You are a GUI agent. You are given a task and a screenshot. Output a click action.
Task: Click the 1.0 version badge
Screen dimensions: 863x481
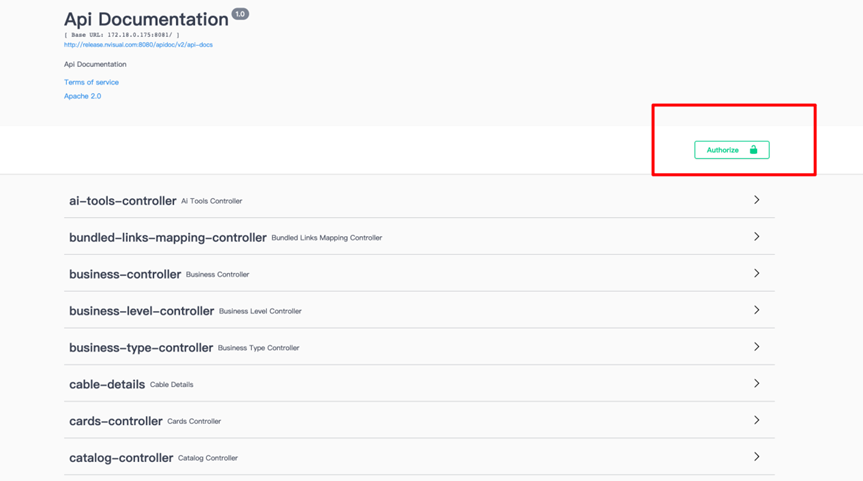(240, 14)
